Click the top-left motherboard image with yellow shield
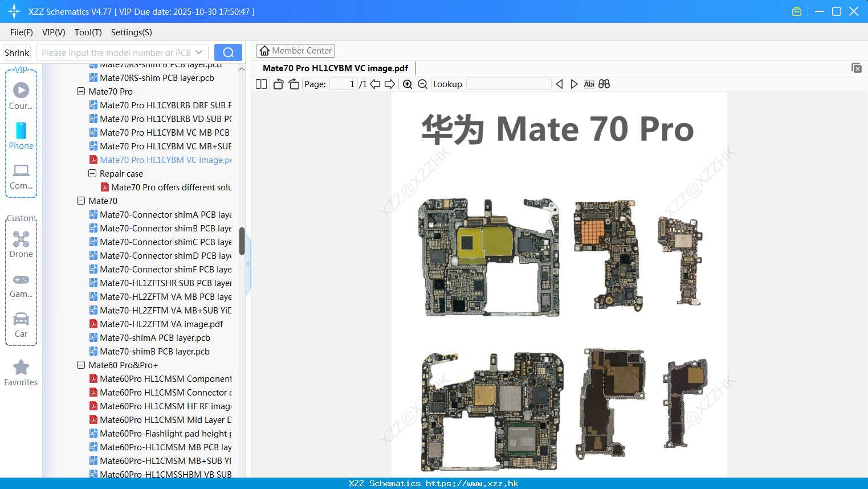Viewport: 868px width, 489px height. pyautogui.click(x=489, y=257)
